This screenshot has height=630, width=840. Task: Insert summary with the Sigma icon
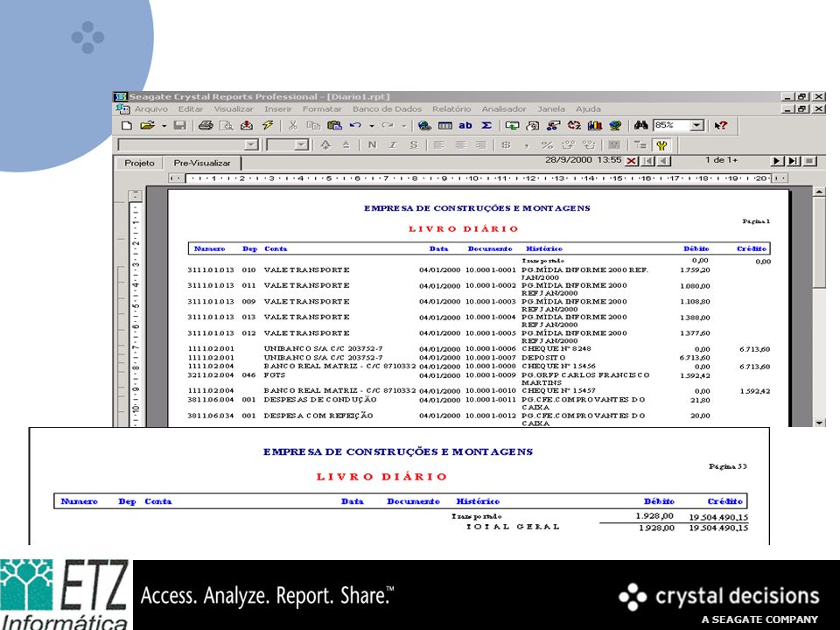(x=486, y=125)
